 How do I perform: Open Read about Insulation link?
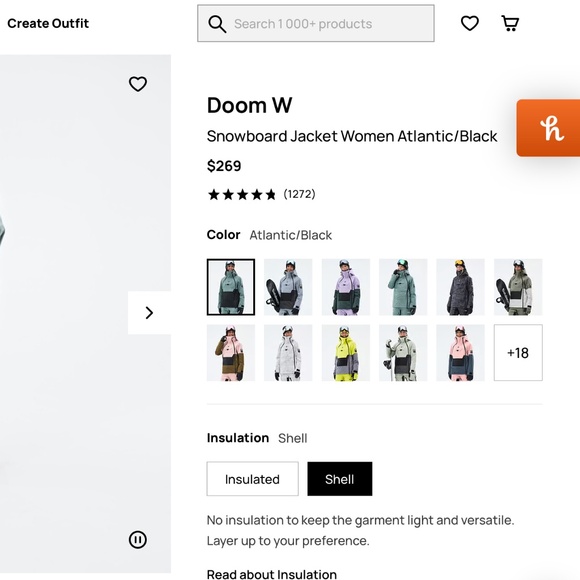pos(272,574)
